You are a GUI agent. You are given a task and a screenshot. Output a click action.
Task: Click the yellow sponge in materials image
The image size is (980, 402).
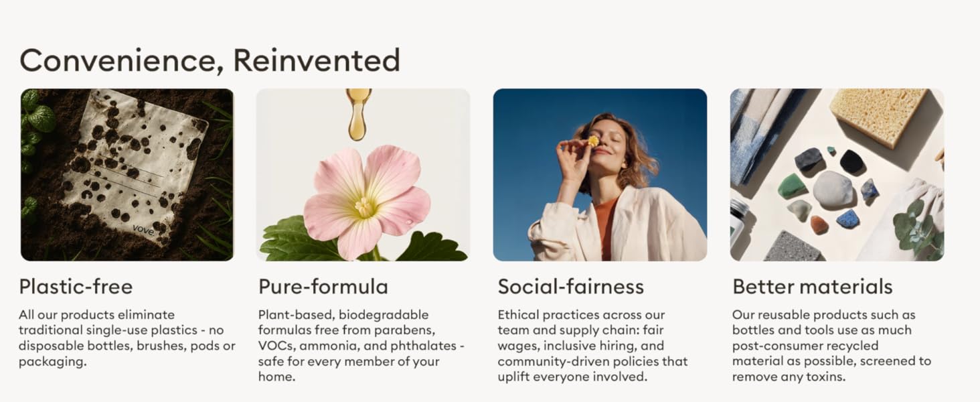click(x=878, y=115)
